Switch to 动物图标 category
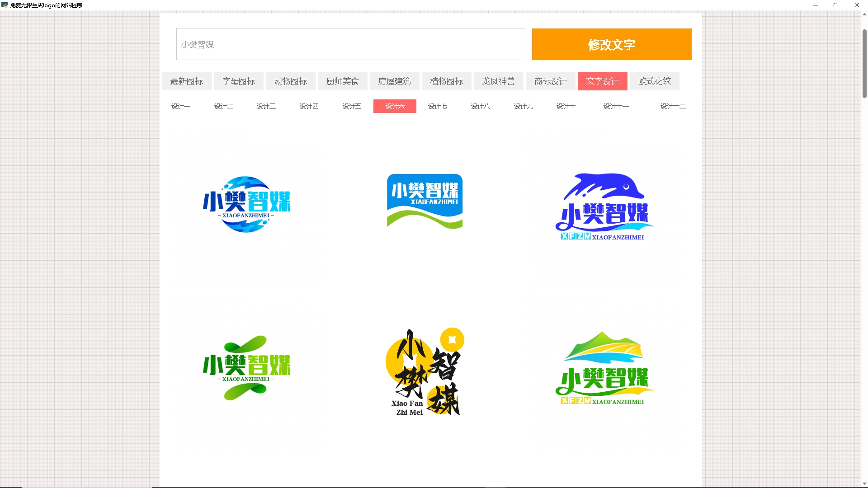 [291, 81]
